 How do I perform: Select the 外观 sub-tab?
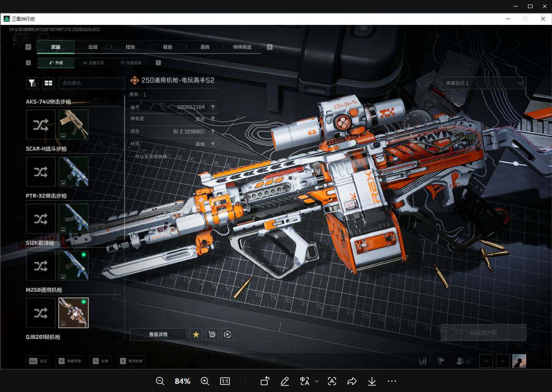click(56, 63)
